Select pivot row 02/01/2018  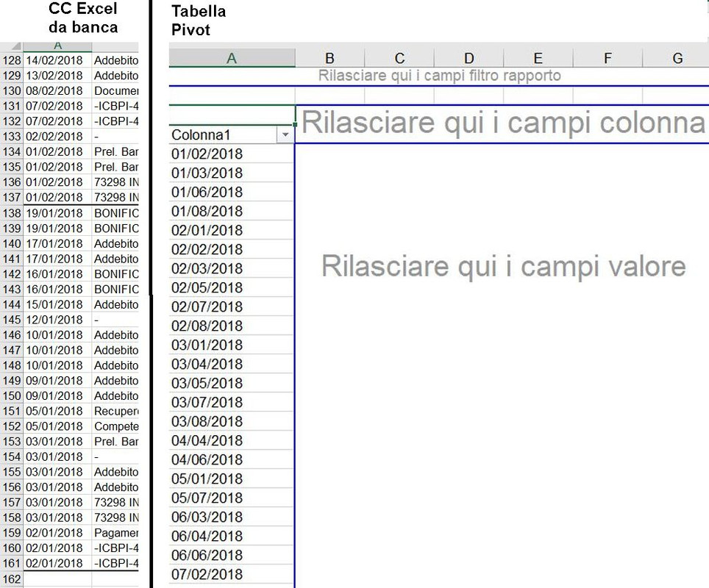232,230
